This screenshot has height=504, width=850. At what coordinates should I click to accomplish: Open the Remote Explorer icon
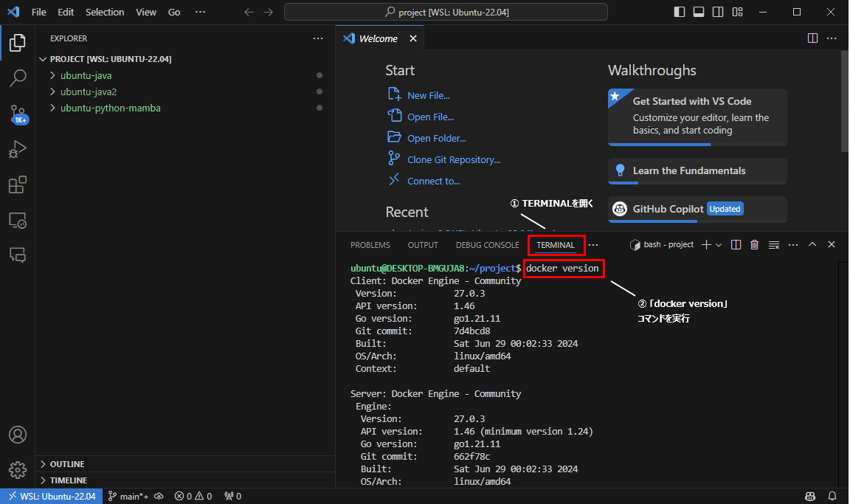(18, 221)
